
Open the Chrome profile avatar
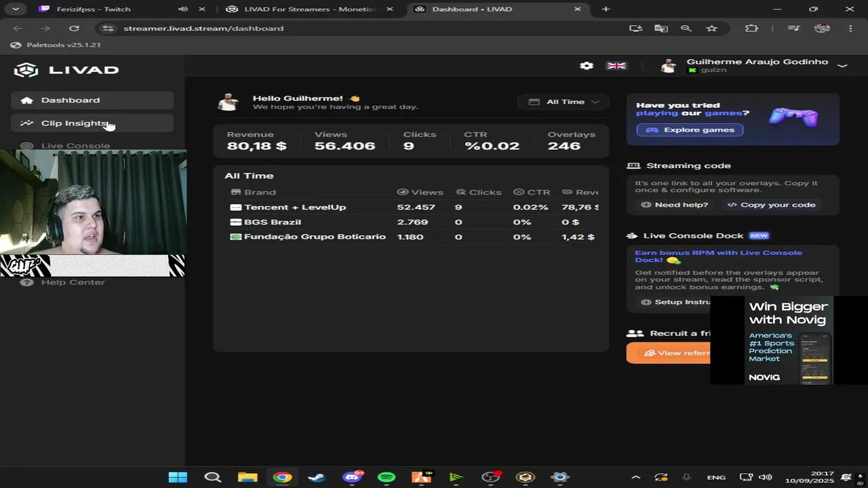coord(822,28)
